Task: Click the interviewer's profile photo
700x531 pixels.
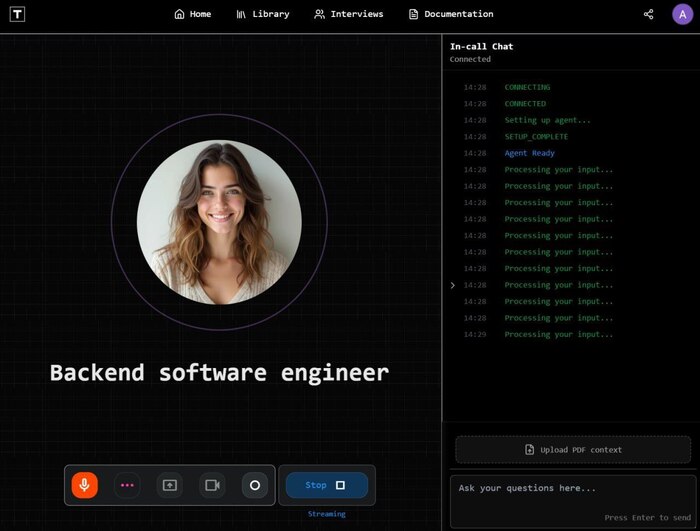Action: 219,222
